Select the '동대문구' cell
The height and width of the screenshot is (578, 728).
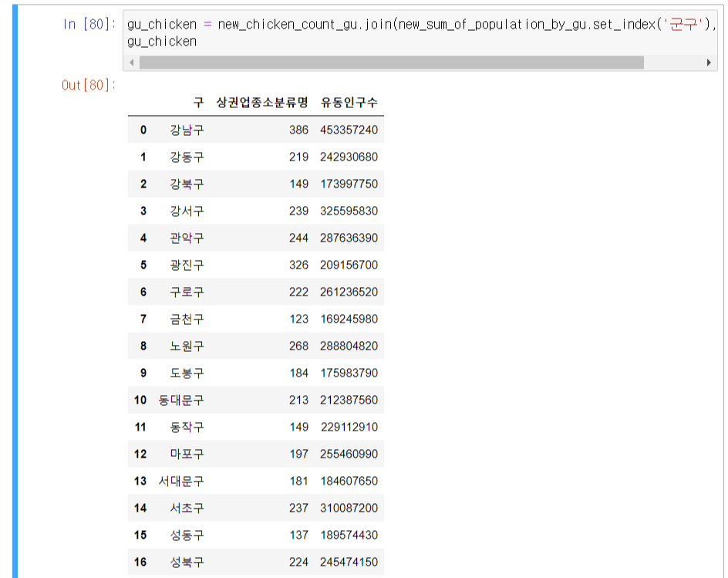point(181,400)
